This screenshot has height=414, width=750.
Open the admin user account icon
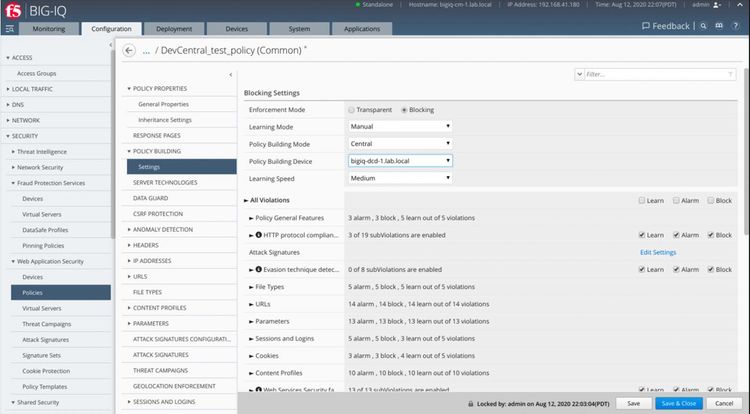pyautogui.click(x=717, y=5)
